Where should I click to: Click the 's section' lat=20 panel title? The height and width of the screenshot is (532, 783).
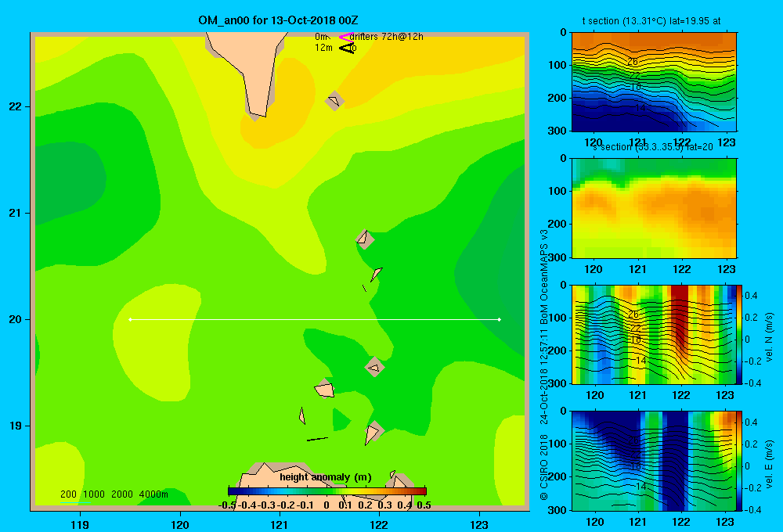653,147
